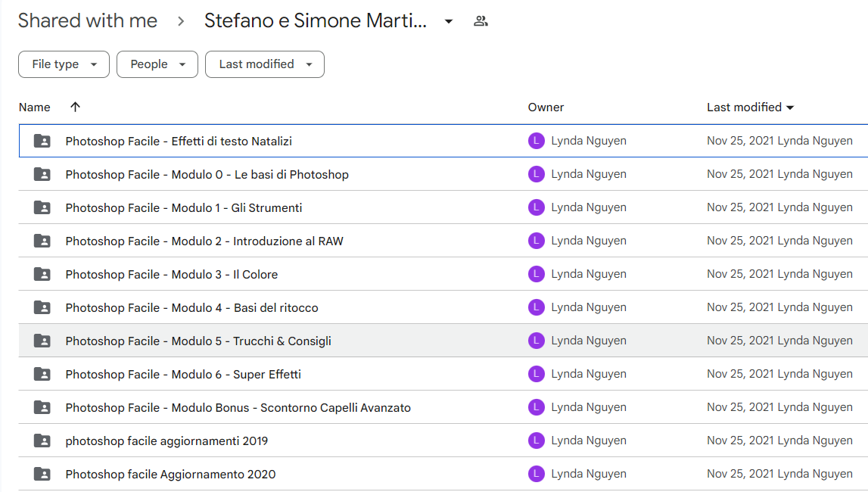Image resolution: width=868 pixels, height=492 pixels.
Task: Click owner avatar in Modulo 2 row
Action: click(536, 240)
